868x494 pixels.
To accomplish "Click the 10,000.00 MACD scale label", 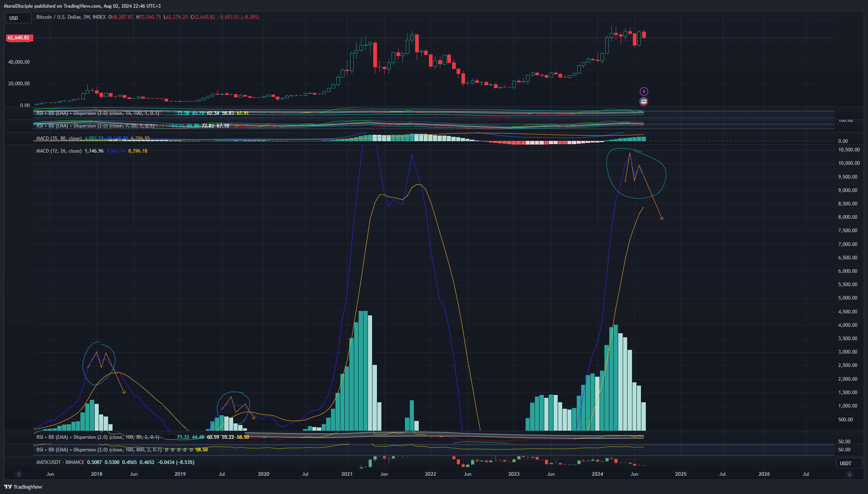I will click(x=849, y=163).
